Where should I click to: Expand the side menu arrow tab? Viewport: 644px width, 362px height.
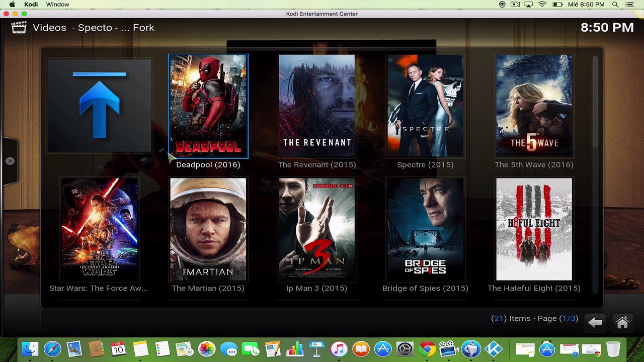10,161
